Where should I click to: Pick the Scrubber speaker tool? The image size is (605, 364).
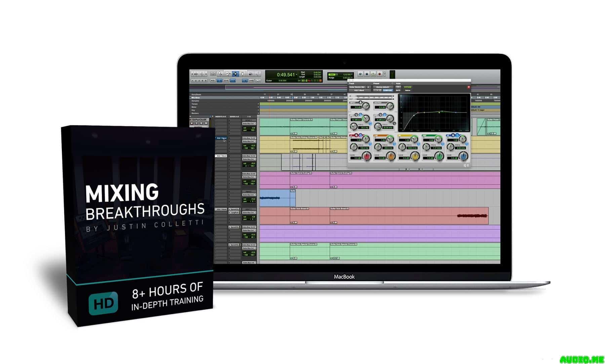[250, 74]
